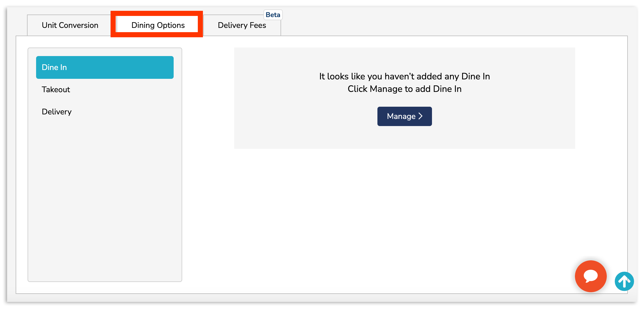Select Dine In from the sidebar list

pyautogui.click(x=105, y=67)
